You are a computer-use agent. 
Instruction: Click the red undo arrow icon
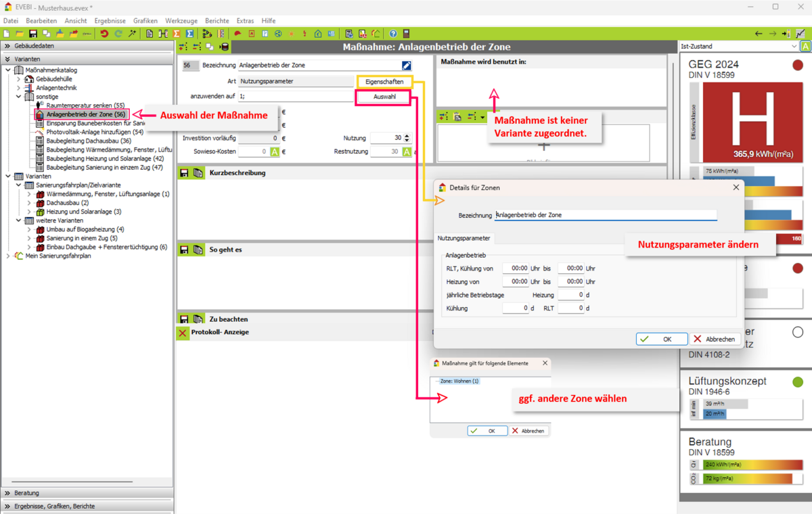[104, 34]
